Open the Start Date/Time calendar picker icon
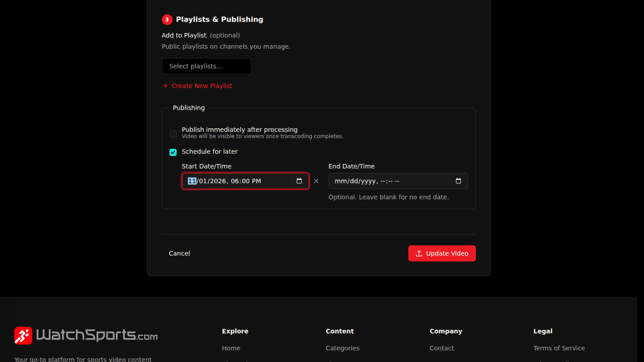644x362 pixels. 299,181
